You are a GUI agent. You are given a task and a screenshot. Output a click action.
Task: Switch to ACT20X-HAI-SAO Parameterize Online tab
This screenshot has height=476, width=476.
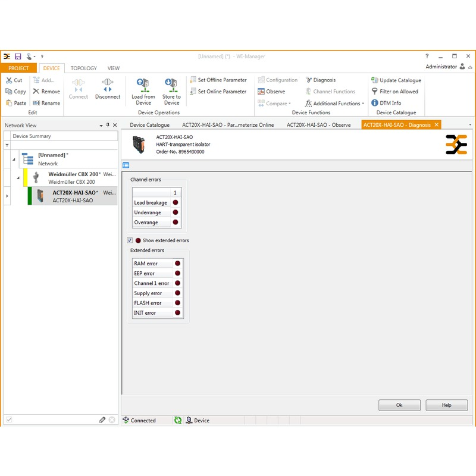pyautogui.click(x=228, y=125)
